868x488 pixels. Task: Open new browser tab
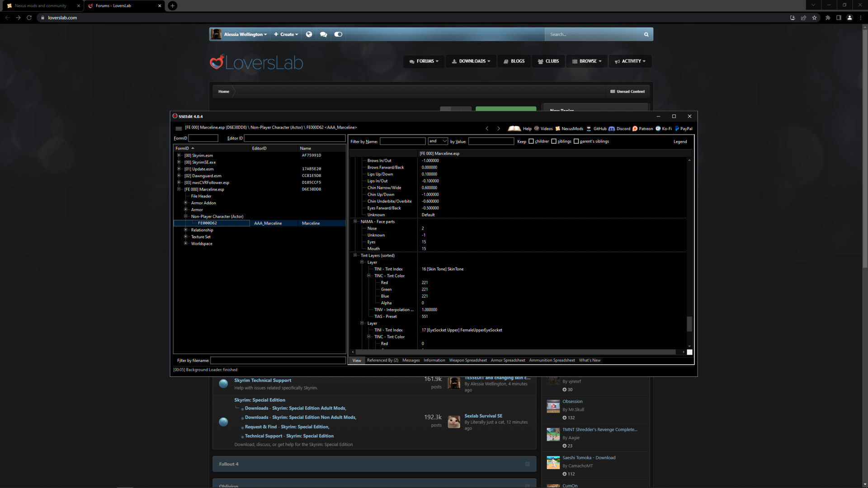coord(172,6)
